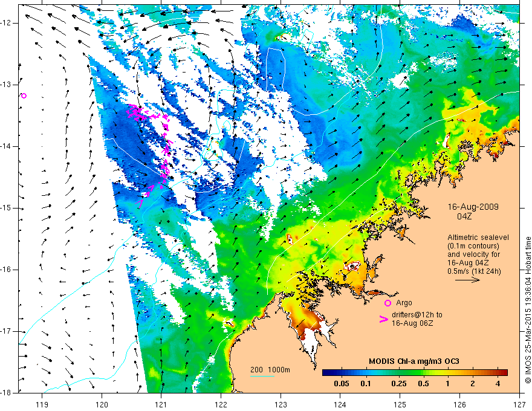Viewport: 532px width, 411px height.
Task: Click the colorbar value 1
Action: [447, 384]
